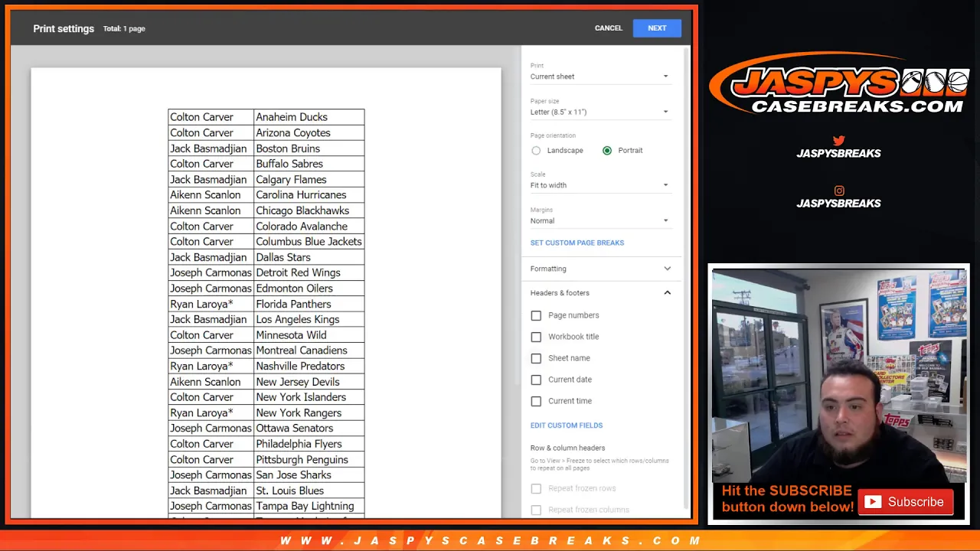The image size is (980, 551).
Task: Click the JASPYSBREAKS Instagram handle text
Action: 838,204
